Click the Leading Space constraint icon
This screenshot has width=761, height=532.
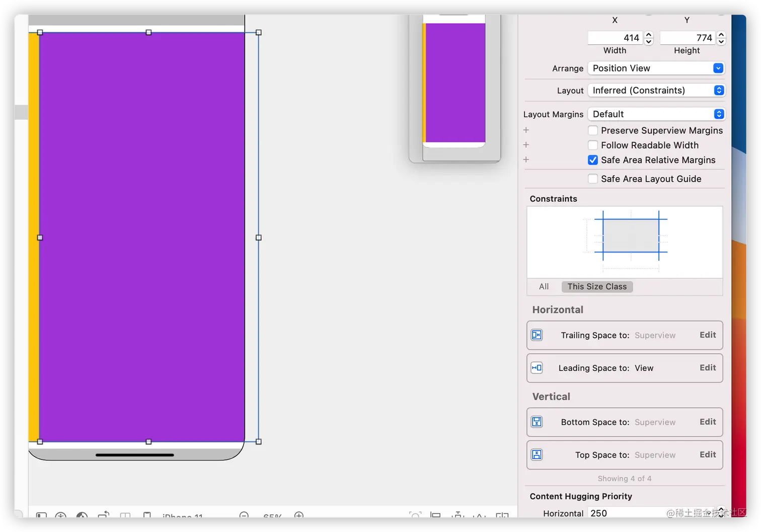tap(537, 368)
